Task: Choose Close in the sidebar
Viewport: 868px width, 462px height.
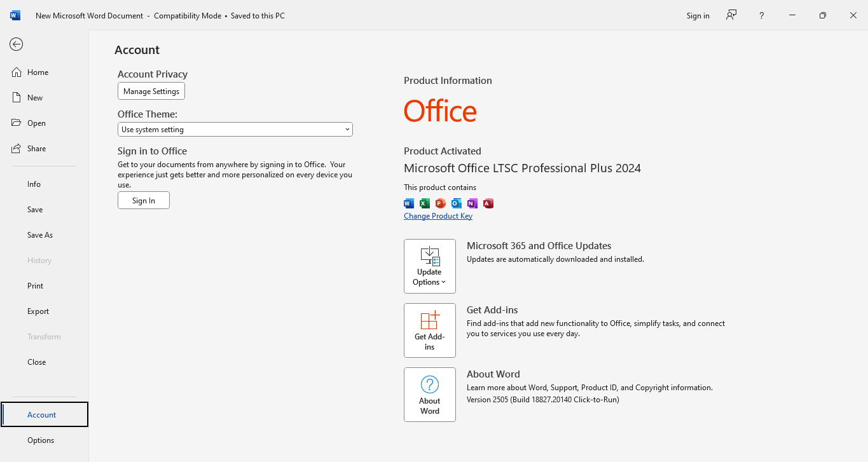Action: [x=44, y=362]
